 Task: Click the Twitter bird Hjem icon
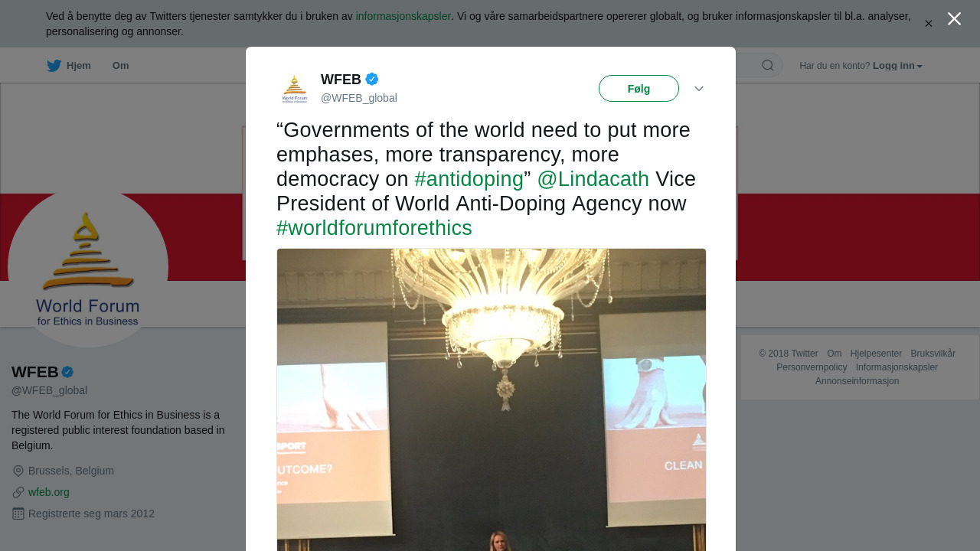(54, 66)
